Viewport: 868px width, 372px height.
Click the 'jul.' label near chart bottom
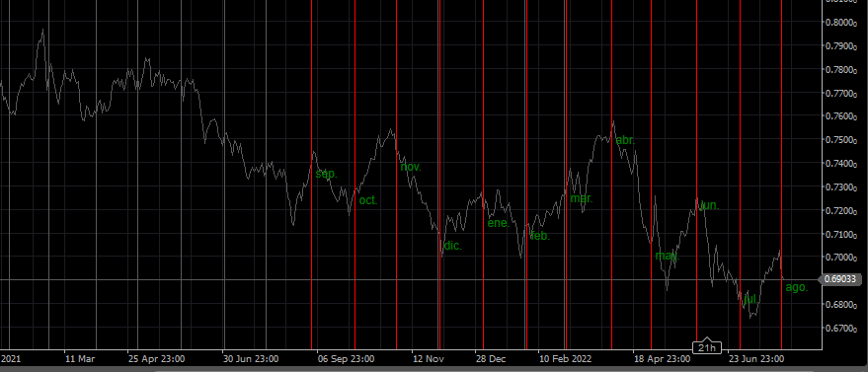[x=750, y=299]
